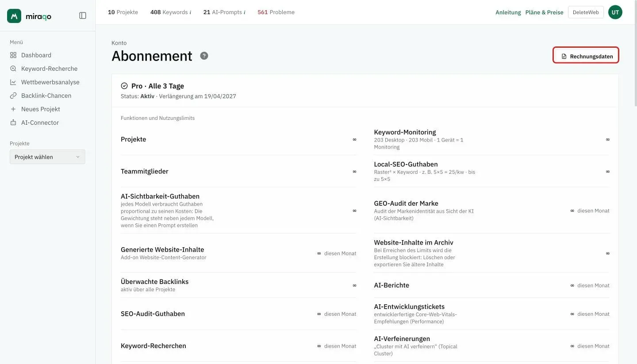The image size is (637, 364).
Task: Click the 'Teammitglieder' row label
Action: coord(145,171)
